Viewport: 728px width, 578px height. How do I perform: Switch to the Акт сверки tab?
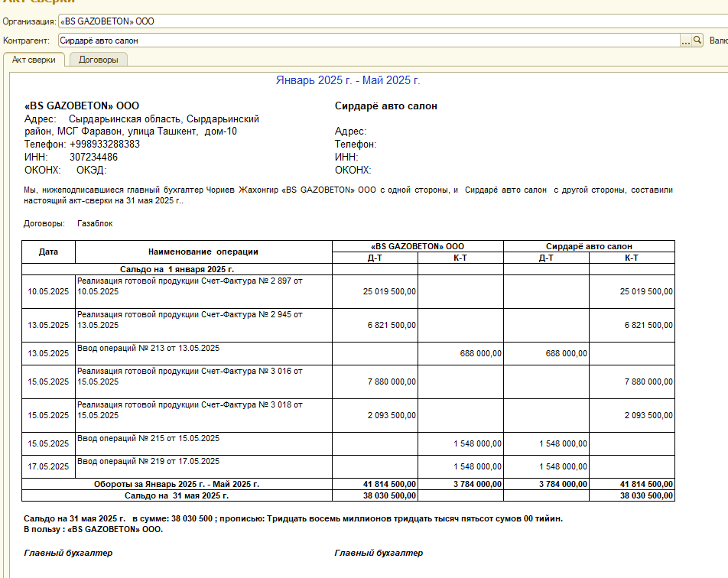click(x=34, y=60)
